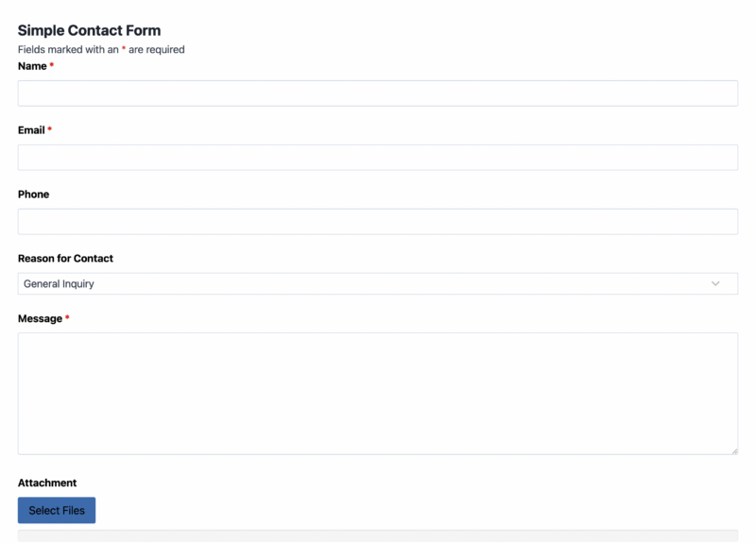Click the Name field label

click(x=32, y=66)
